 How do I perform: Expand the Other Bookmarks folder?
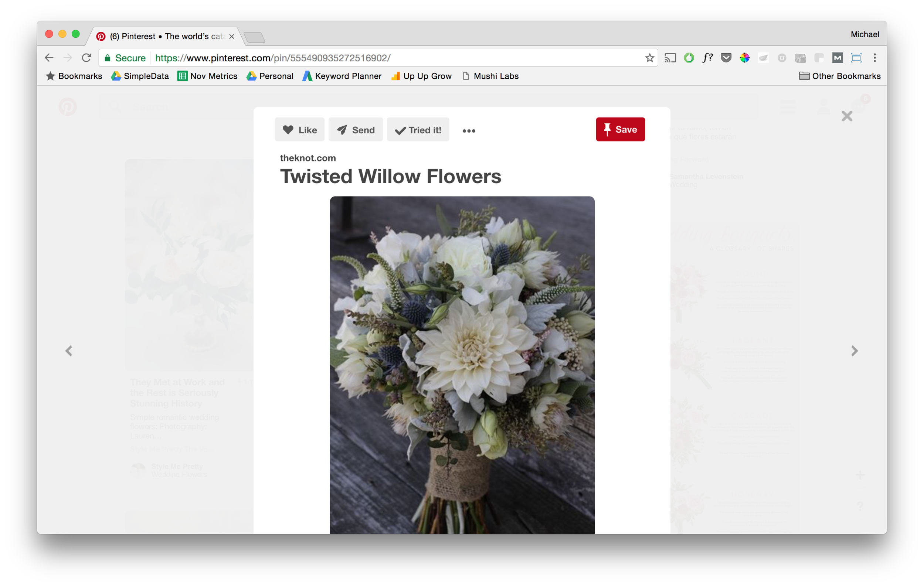(840, 76)
